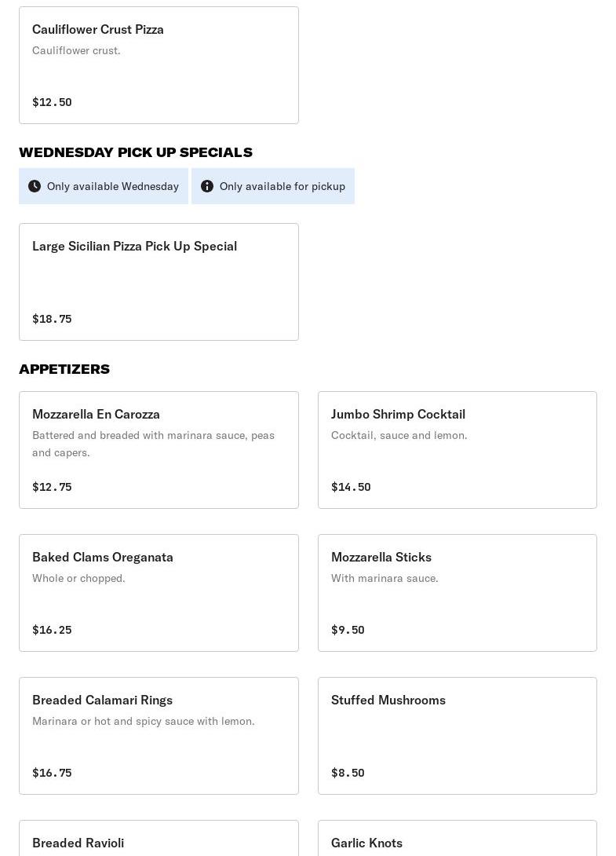Open the Jumbo Shrimp Cocktail card
The image size is (616, 856).
(x=457, y=450)
